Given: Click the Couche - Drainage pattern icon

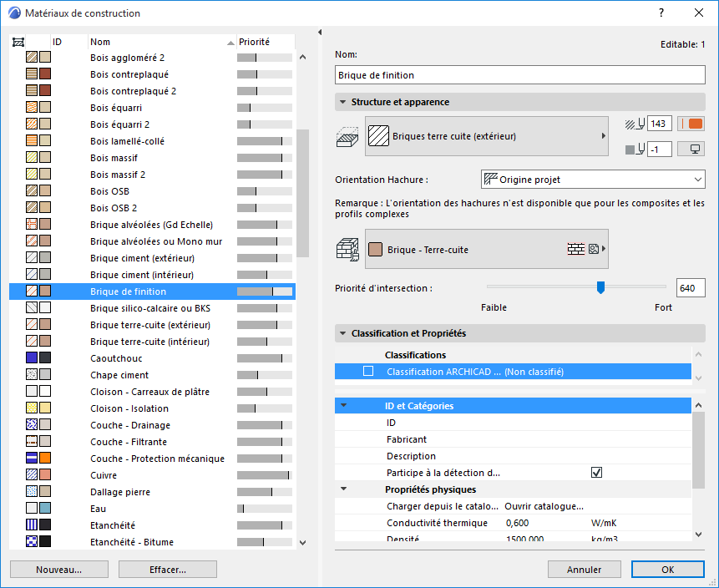Looking at the screenshot, I should tap(32, 425).
